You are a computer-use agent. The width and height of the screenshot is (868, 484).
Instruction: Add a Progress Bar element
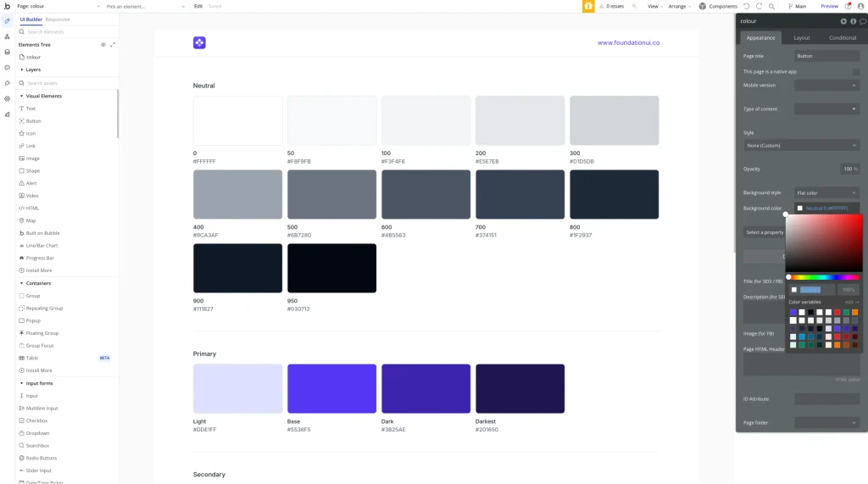tap(40, 258)
